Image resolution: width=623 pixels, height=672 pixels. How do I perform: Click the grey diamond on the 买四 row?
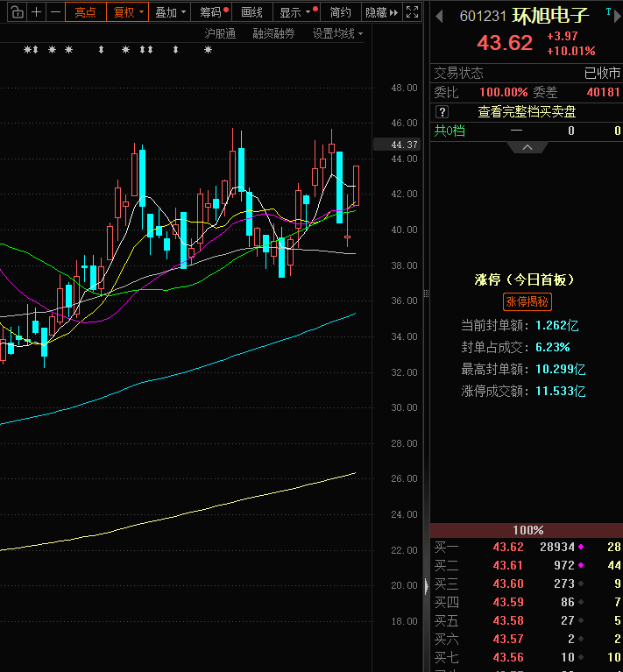pos(581,602)
